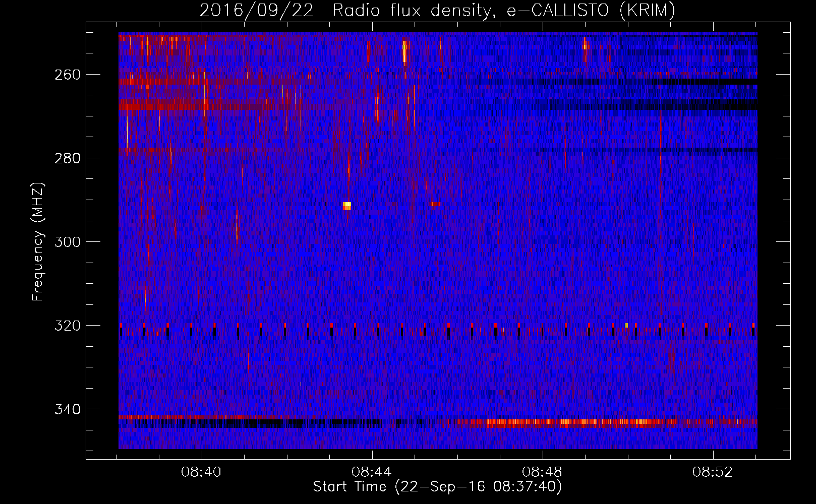
Task: Click the 320 frequency tick label
Action: pyautogui.click(x=67, y=326)
